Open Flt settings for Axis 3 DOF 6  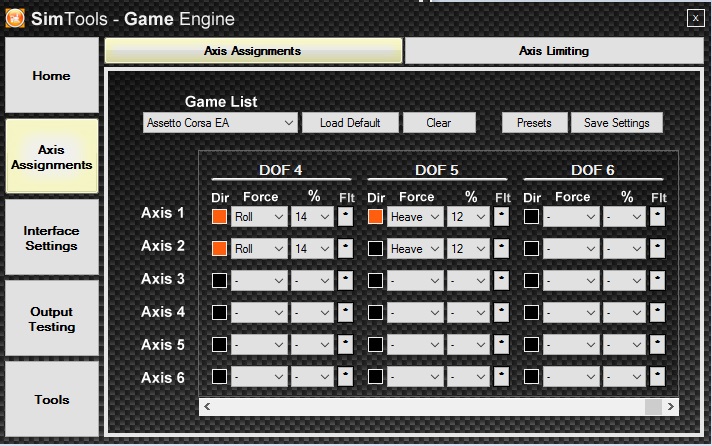[657, 280]
